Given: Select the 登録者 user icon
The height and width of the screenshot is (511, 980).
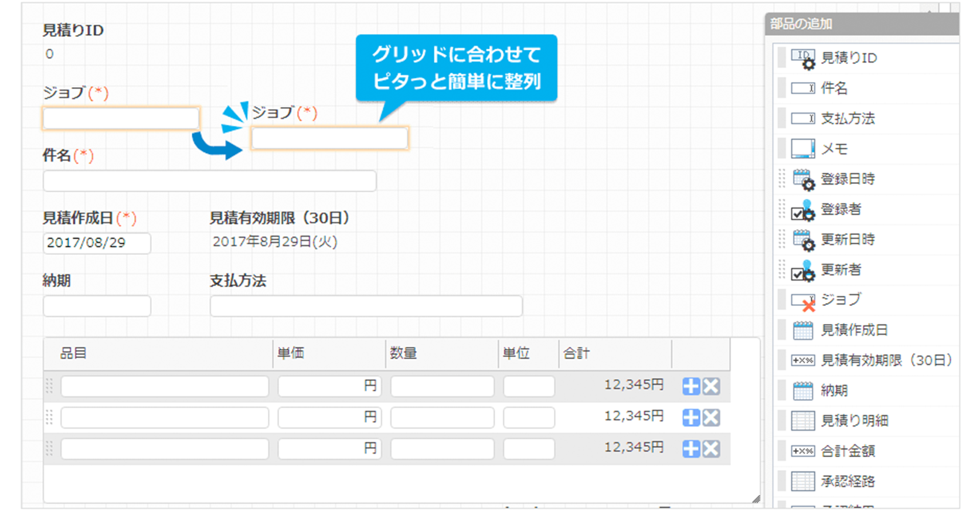Looking at the screenshot, I should pyautogui.click(x=804, y=210).
